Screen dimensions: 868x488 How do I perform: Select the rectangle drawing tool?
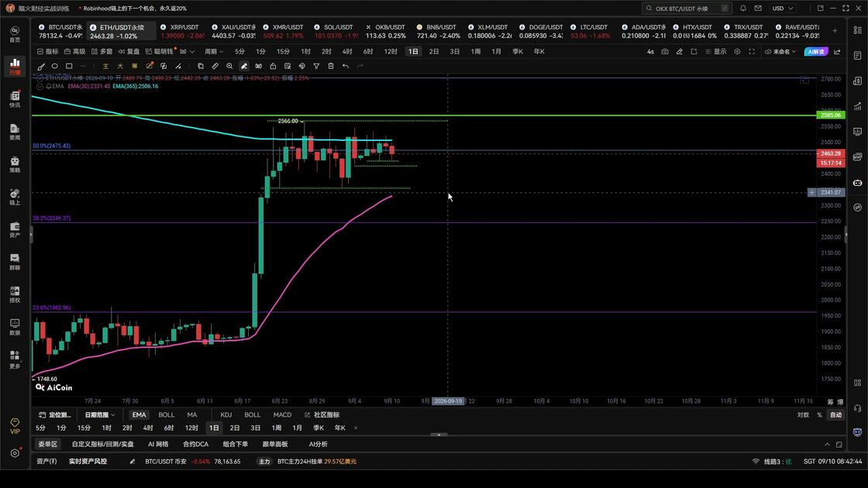[x=69, y=67]
